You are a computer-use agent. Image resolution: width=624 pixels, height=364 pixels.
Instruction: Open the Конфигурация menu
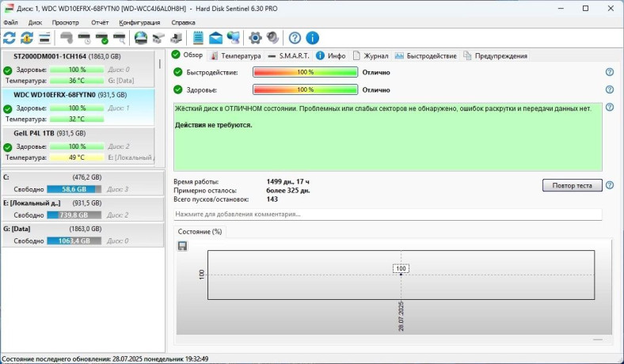[x=139, y=22]
